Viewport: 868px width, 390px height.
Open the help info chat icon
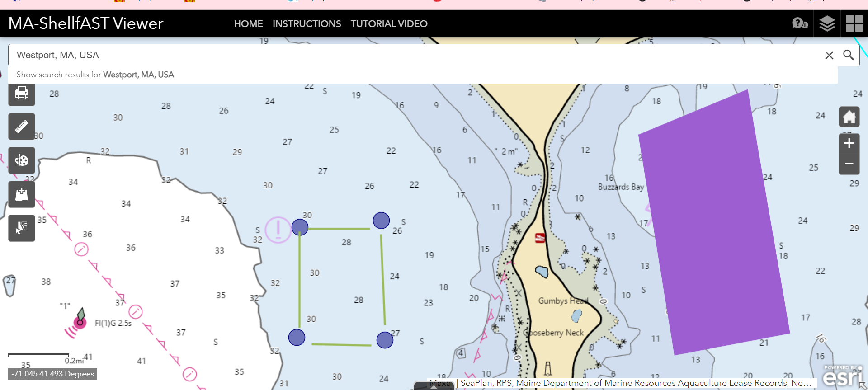[799, 23]
